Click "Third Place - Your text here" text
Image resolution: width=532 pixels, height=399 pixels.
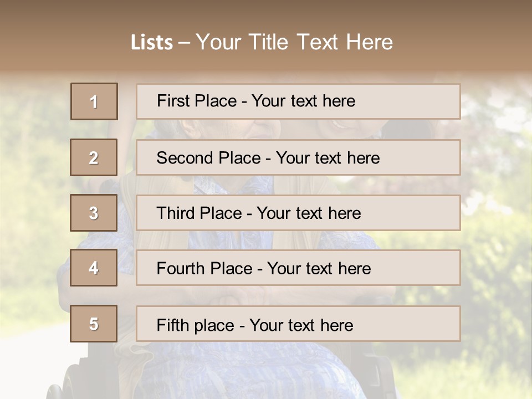259,213
